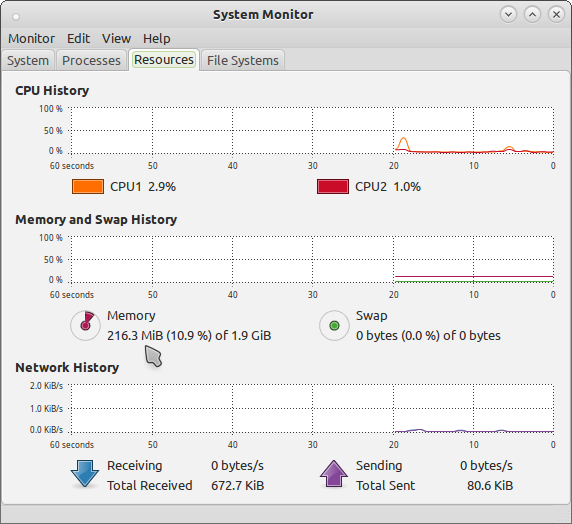Open the CPU1 orange color swatch
Viewport: 572px width, 524px height.
[x=88, y=186]
